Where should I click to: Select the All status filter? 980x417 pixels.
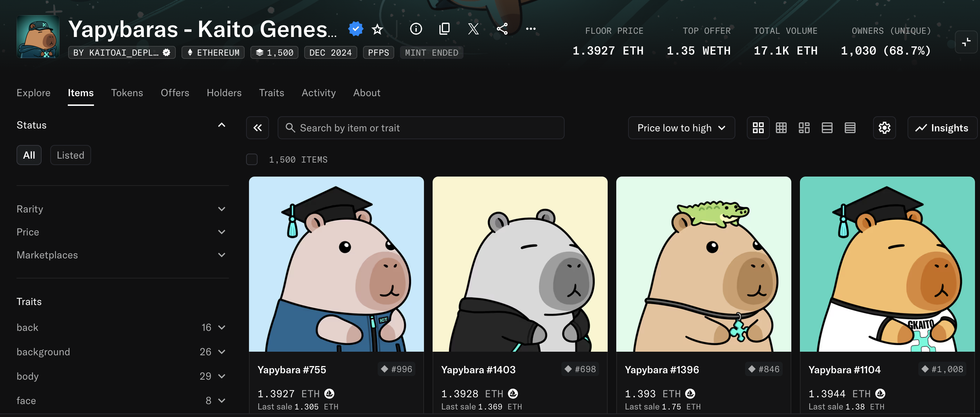click(29, 155)
